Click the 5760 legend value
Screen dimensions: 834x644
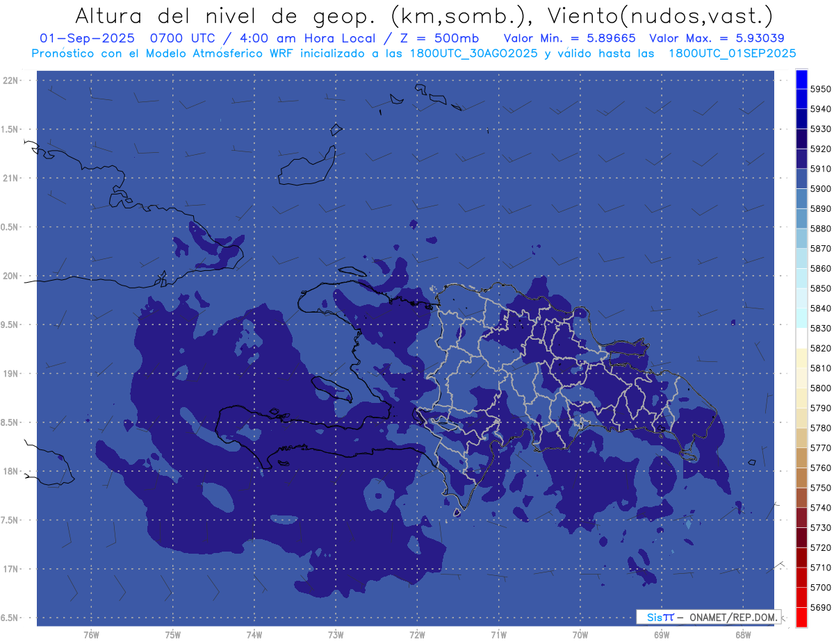coord(821,468)
